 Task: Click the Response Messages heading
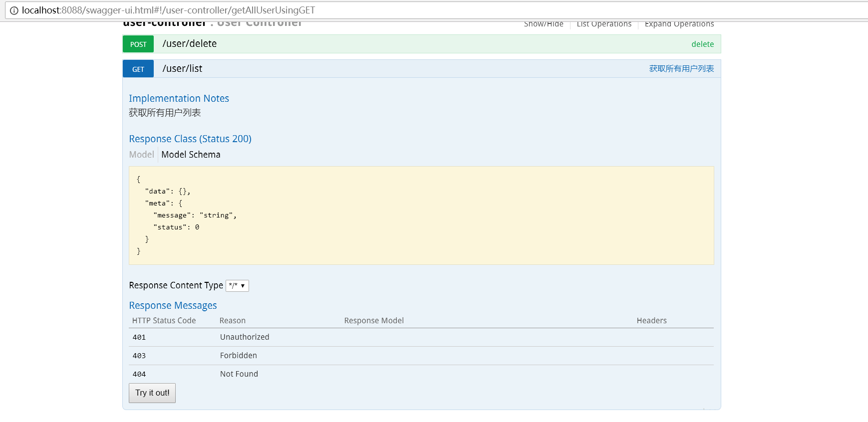(173, 305)
